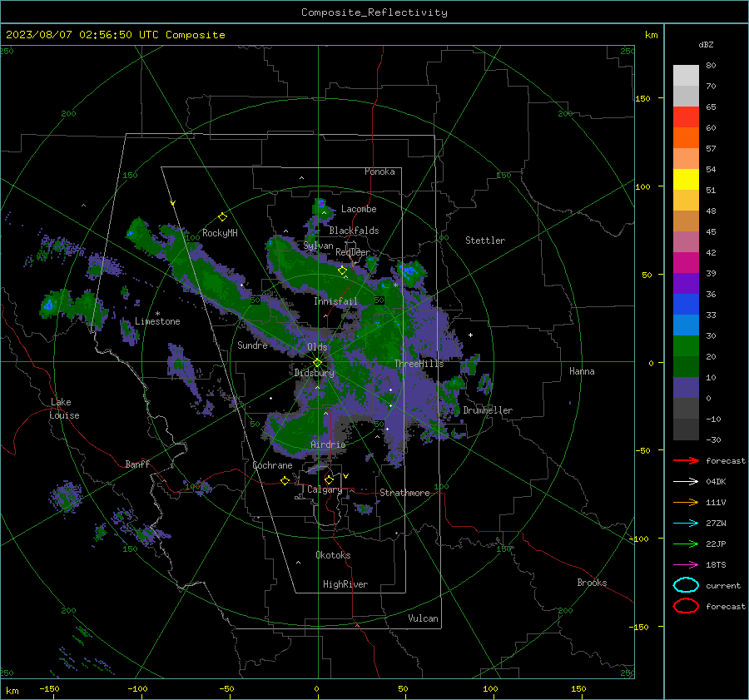Click yellow diamond marker beside RockyMH
The image size is (749, 700).
(222, 217)
